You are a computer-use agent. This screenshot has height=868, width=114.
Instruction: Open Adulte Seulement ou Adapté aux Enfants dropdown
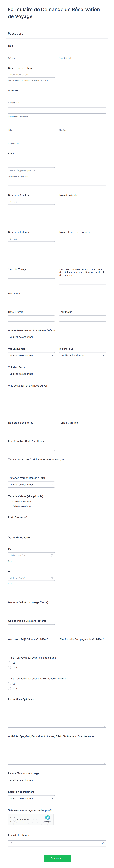(31, 337)
